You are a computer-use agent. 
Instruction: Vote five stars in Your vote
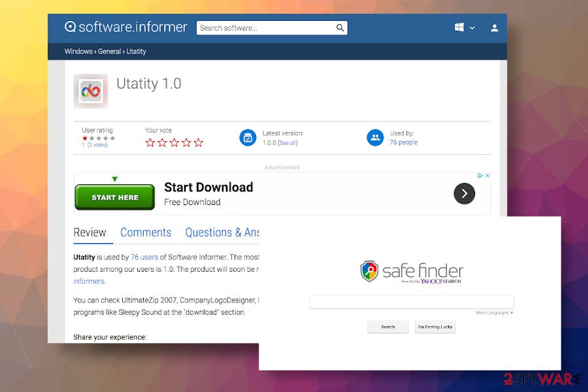[199, 142]
